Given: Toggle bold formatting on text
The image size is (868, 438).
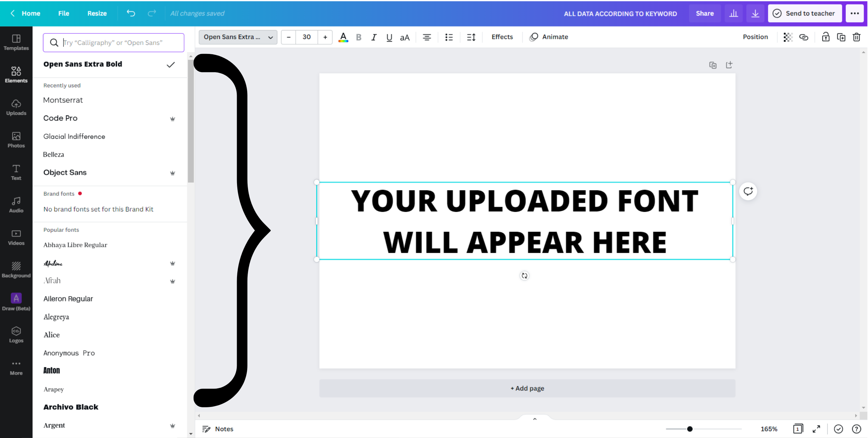Looking at the screenshot, I should [359, 37].
